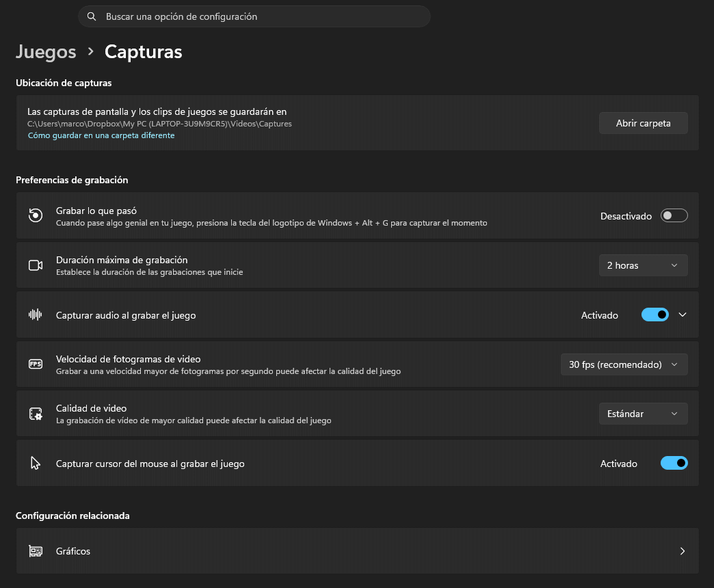Click Capturar audio al grabar el juego text
714x588 pixels.
[x=126, y=315]
